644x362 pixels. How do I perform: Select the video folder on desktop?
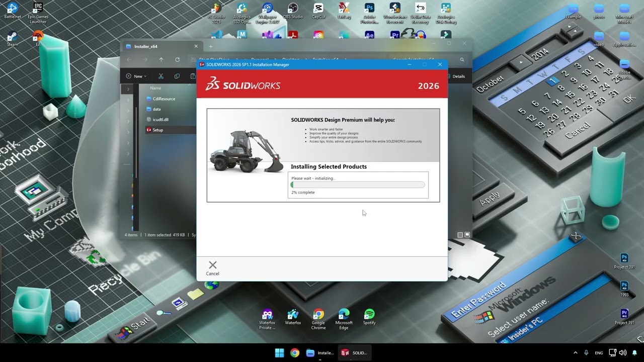pyautogui.click(x=599, y=39)
